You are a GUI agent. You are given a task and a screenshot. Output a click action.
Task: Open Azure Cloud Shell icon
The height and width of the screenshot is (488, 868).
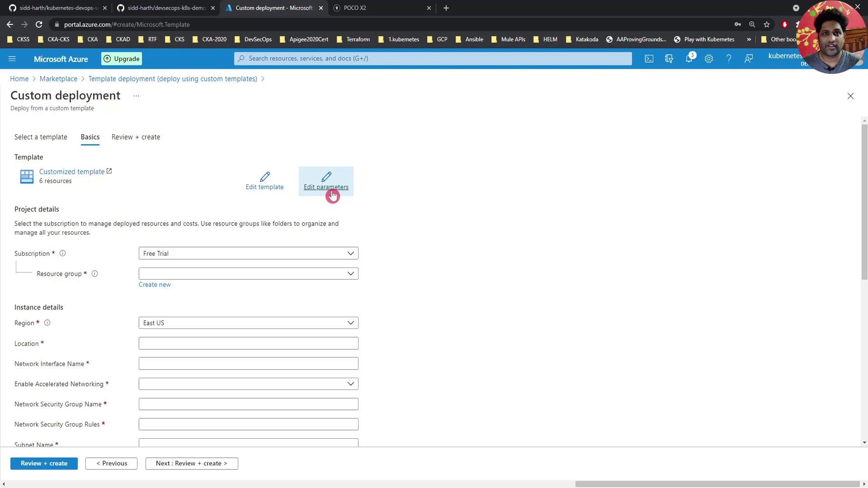649,59
